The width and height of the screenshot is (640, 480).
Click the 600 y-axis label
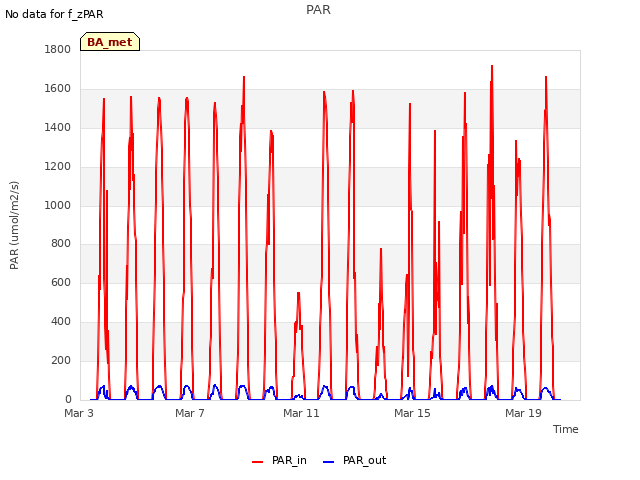[x=61, y=282]
